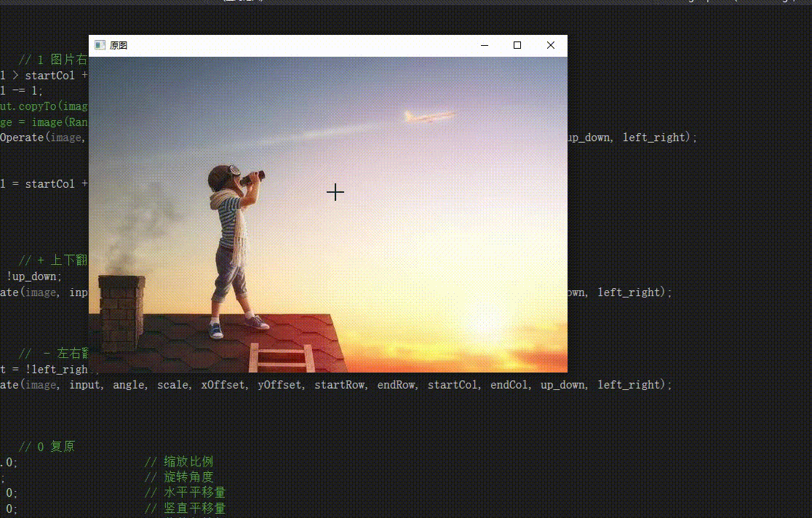Maximize the 原图 image window

(x=517, y=46)
